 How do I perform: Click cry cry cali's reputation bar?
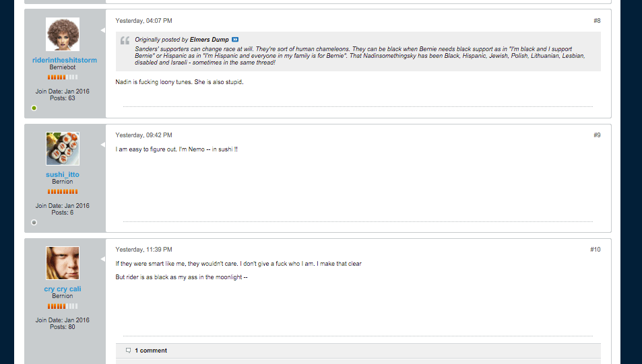click(x=63, y=306)
